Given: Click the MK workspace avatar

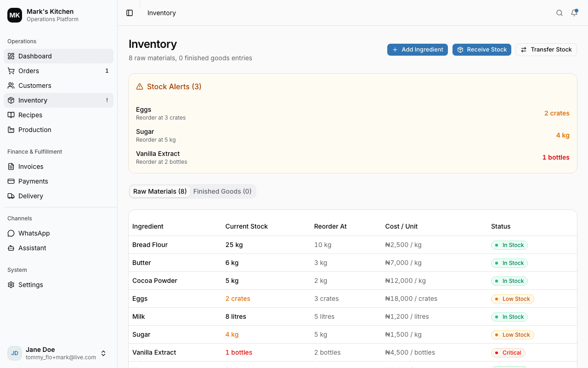Looking at the screenshot, I should coord(14,15).
